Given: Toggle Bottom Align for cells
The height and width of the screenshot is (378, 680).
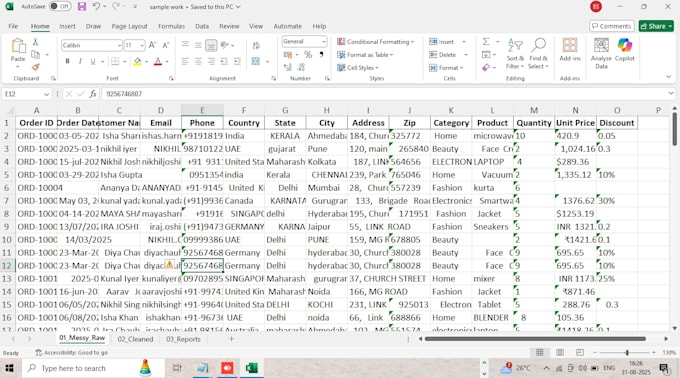Looking at the screenshot, I should (x=211, y=45).
